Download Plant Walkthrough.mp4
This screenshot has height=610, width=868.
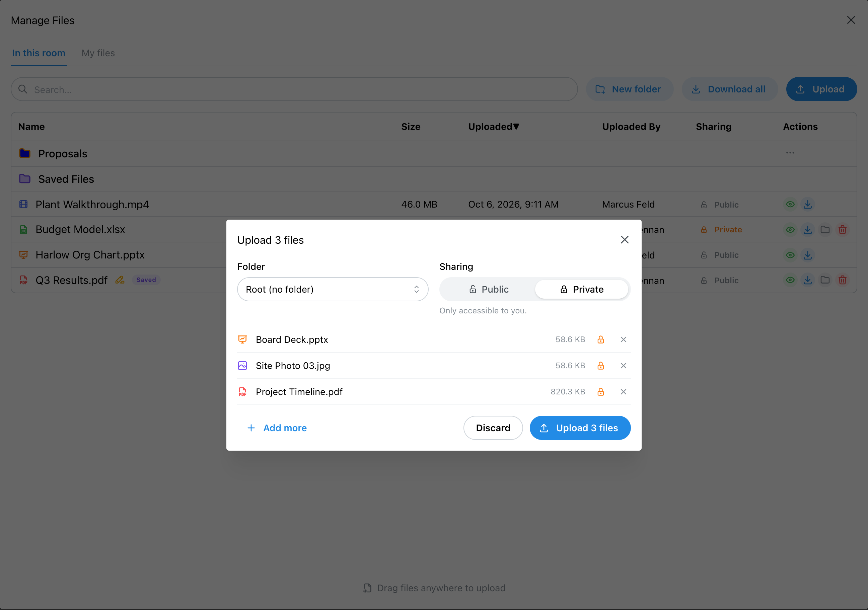coord(807,205)
